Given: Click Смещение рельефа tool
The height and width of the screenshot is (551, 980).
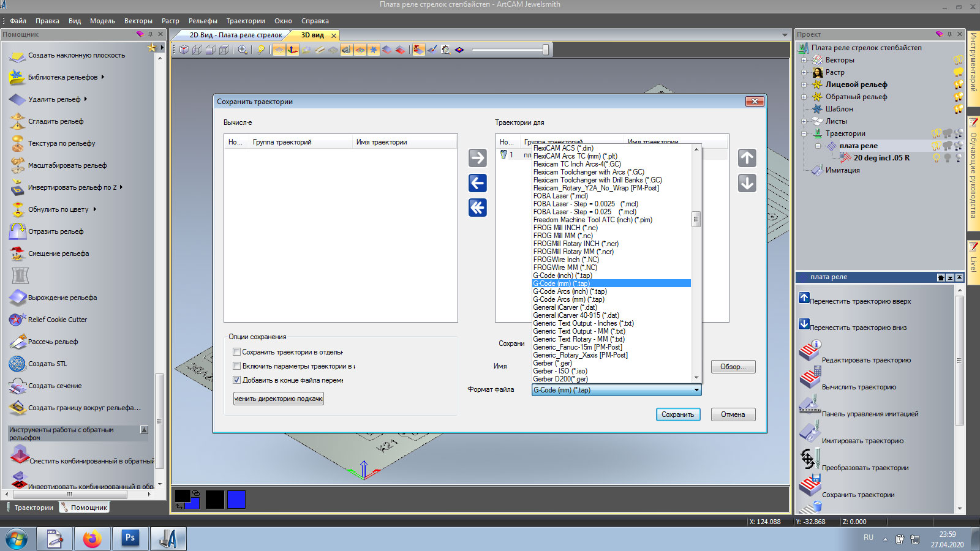Looking at the screenshot, I should click(x=49, y=253).
